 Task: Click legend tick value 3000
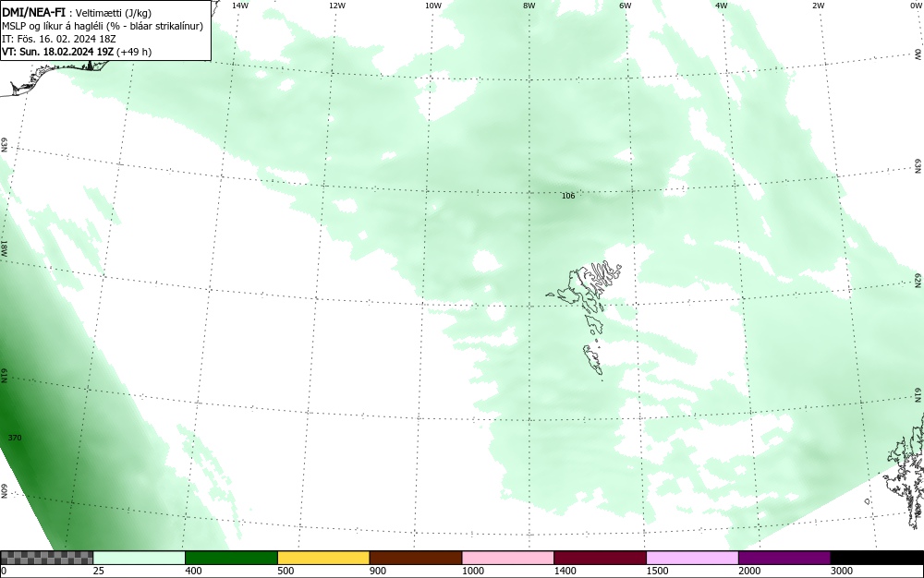click(x=842, y=571)
